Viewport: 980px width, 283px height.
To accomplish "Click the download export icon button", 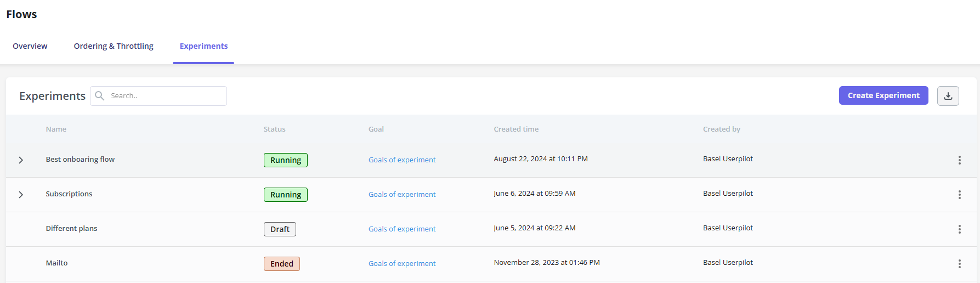I will pos(948,96).
